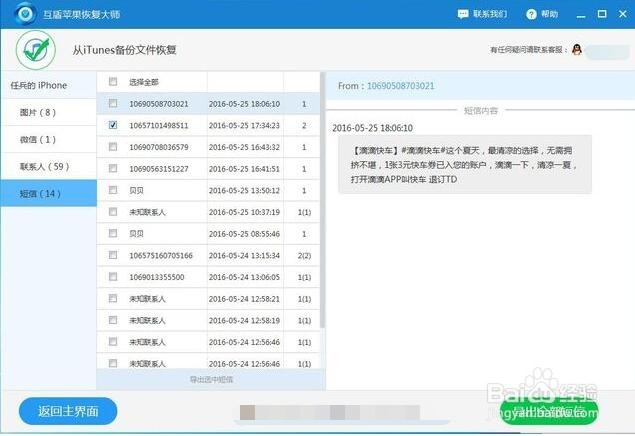Minimize the recovery window

click(x=581, y=15)
